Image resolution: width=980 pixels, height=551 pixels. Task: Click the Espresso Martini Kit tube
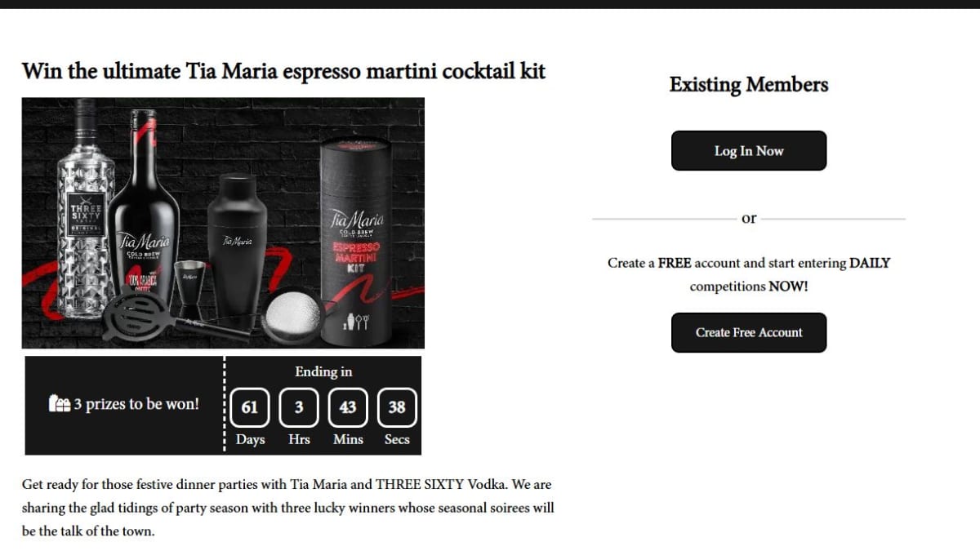[x=355, y=237]
